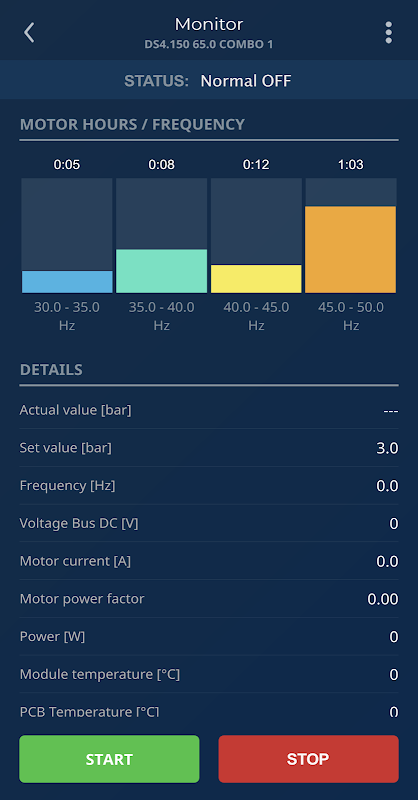This screenshot has width=418, height=800.
Task: Tap the Set value [bar] row
Action: [x=209, y=448]
